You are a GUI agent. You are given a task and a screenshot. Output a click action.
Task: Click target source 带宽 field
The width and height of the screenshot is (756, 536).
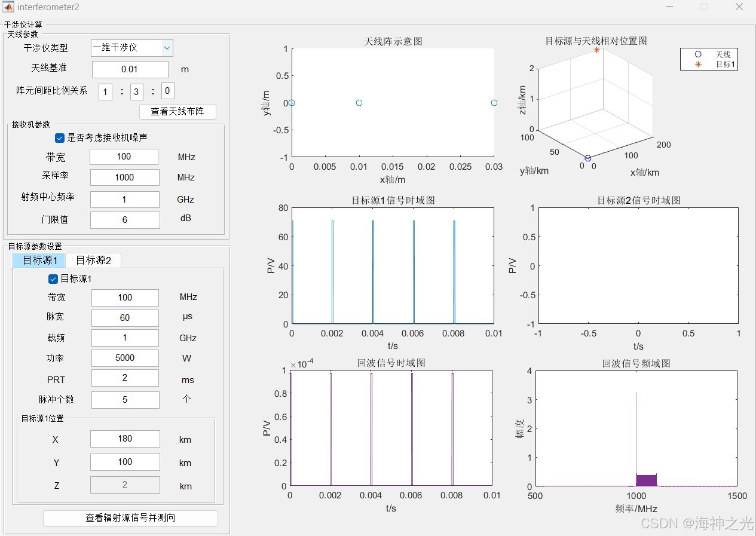[x=125, y=298]
